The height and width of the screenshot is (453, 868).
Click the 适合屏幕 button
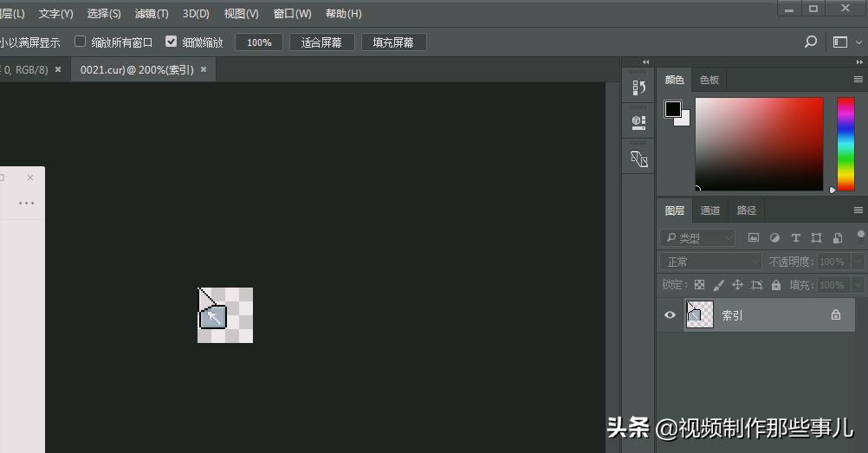[321, 42]
